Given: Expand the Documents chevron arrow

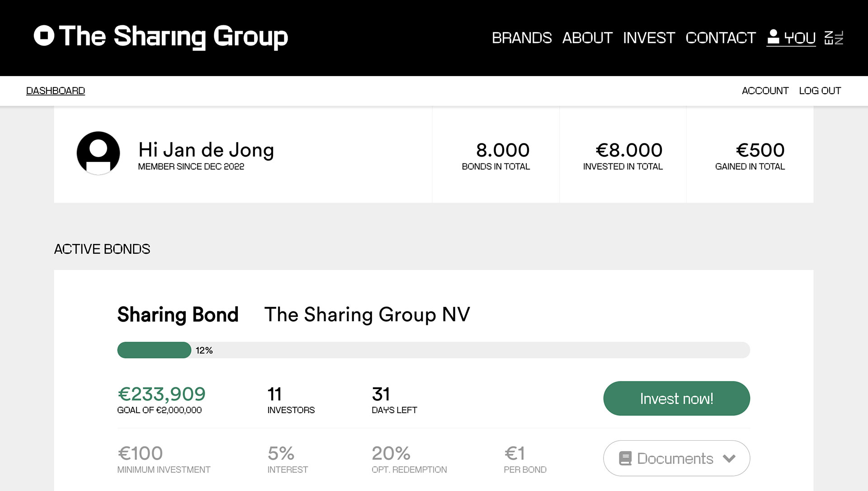Looking at the screenshot, I should [x=729, y=458].
